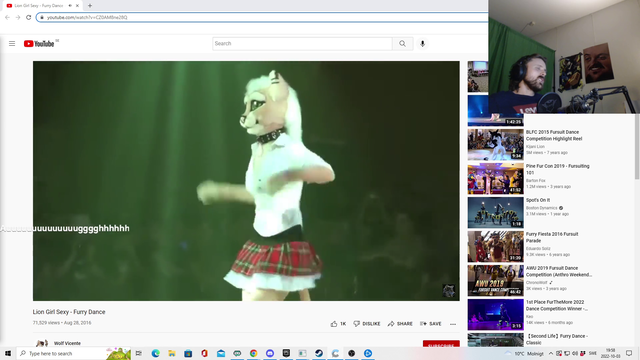This screenshot has width=640, height=360.
Task: Open File Explorer from taskbar
Action: coord(172,353)
